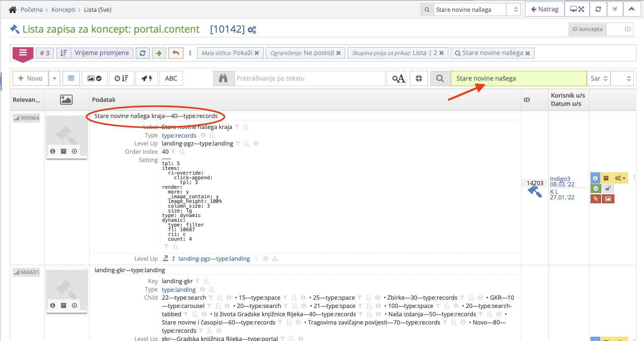Image resolution: width=644 pixels, height=341 pixels.
Task: Remove Skupina polja za prikaz filter
Action: [441, 53]
